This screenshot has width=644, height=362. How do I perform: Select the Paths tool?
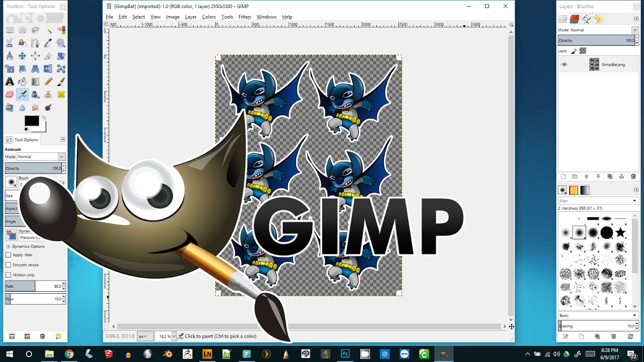[x=35, y=43]
